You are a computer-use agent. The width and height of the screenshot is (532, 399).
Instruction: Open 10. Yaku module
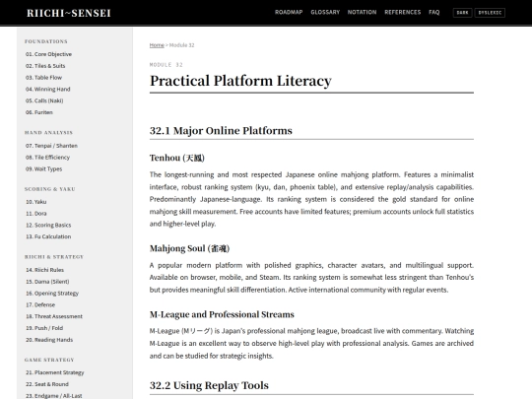[x=36, y=202]
